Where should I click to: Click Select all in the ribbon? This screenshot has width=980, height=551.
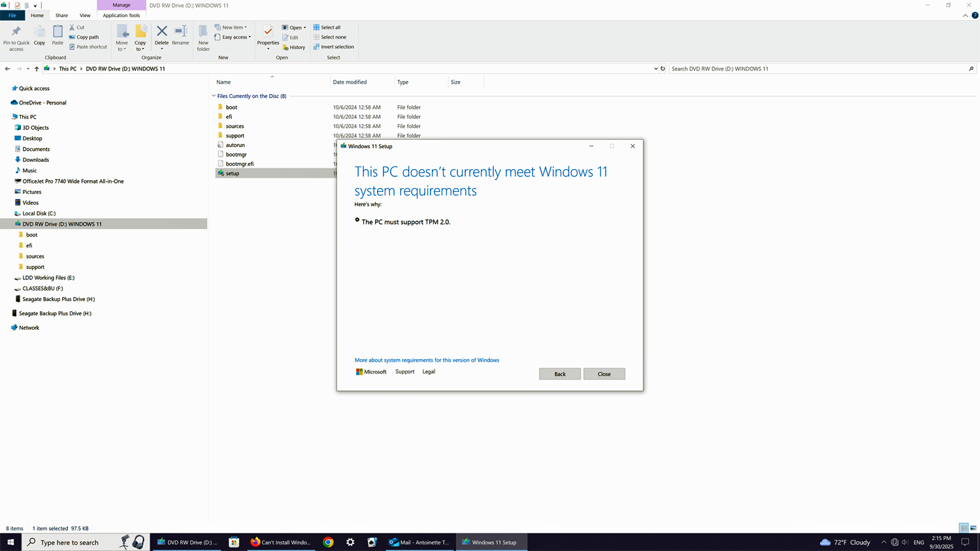(x=327, y=27)
